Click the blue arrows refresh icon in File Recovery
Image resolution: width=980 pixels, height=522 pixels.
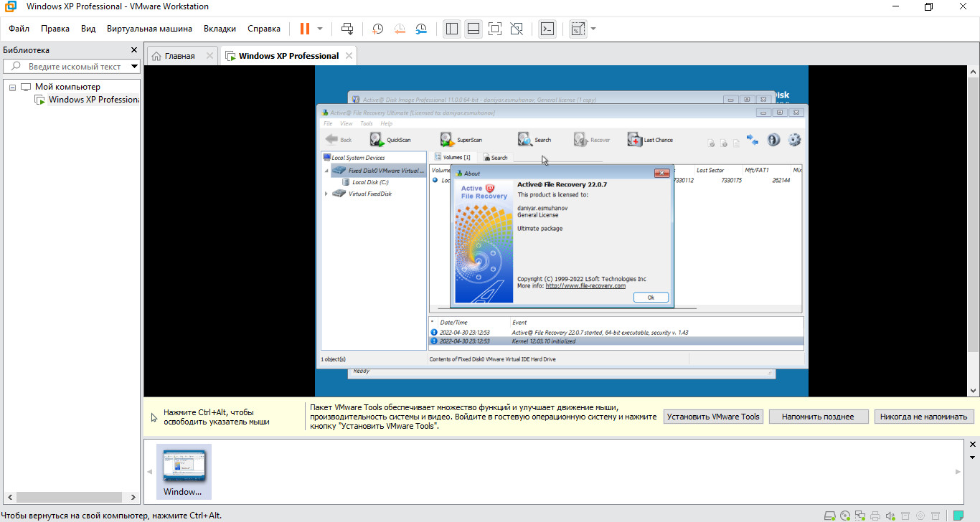753,140
